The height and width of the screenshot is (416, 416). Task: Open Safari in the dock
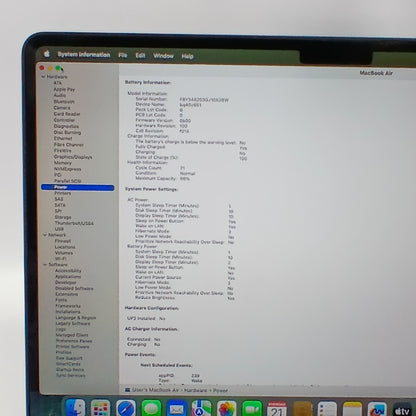point(126,408)
